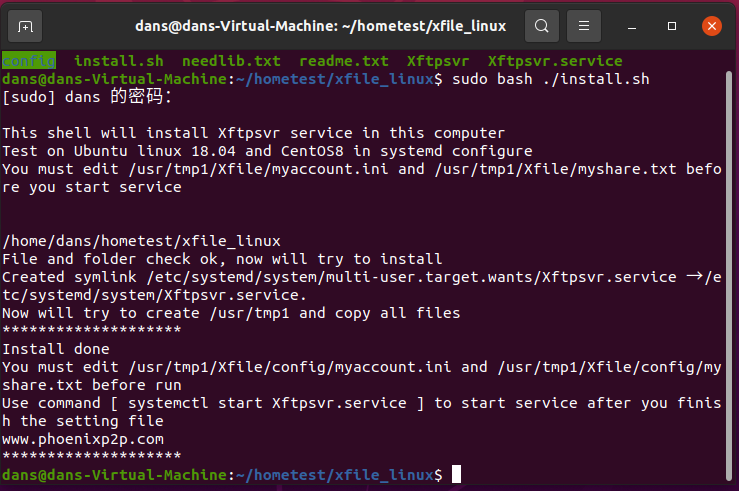Click install.sh in the file listing
The height and width of the screenshot is (491, 739).
[119, 61]
